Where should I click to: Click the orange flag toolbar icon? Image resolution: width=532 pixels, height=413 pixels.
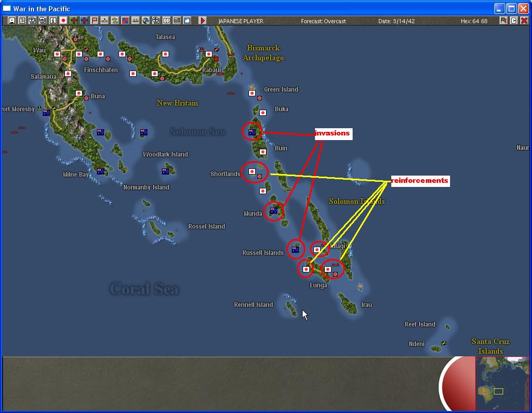[x=94, y=21]
